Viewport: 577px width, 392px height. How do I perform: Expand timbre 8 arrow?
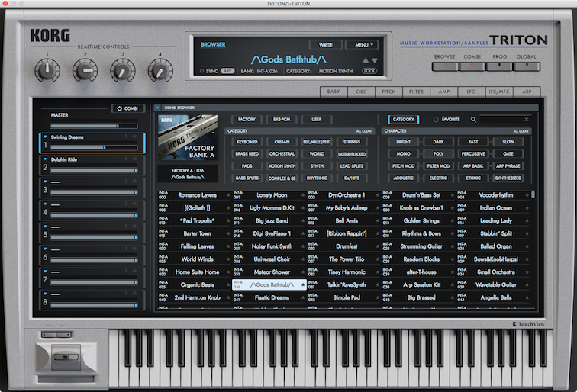coord(45,294)
